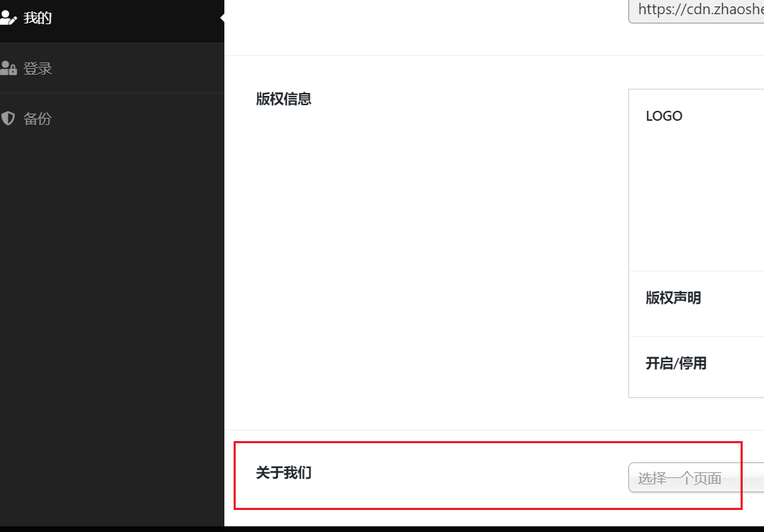Click the 版权声明 field label

(673, 298)
